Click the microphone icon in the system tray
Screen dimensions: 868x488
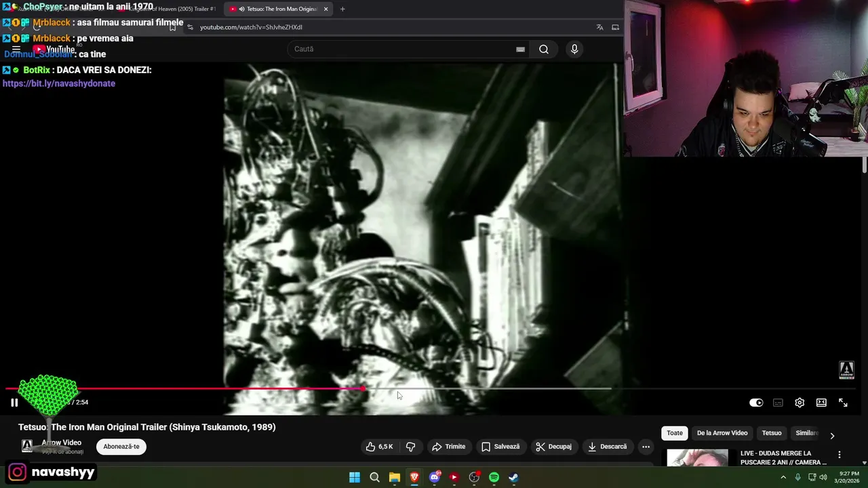pos(798,477)
